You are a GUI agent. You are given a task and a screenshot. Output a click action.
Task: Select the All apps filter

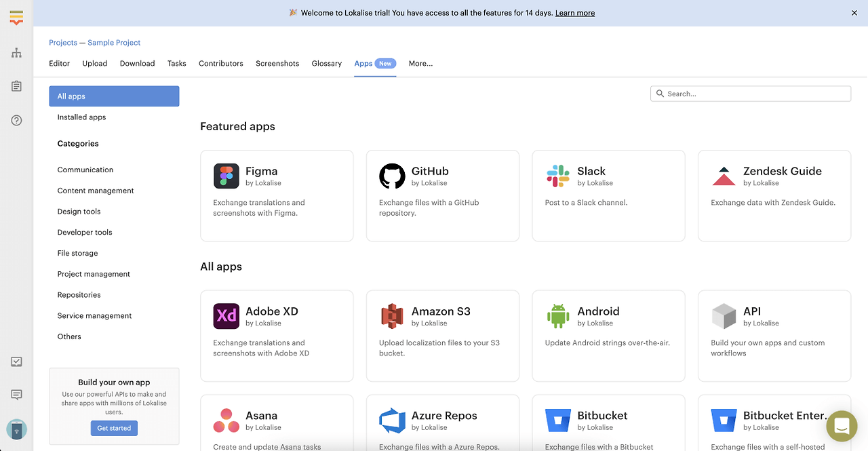pos(71,96)
